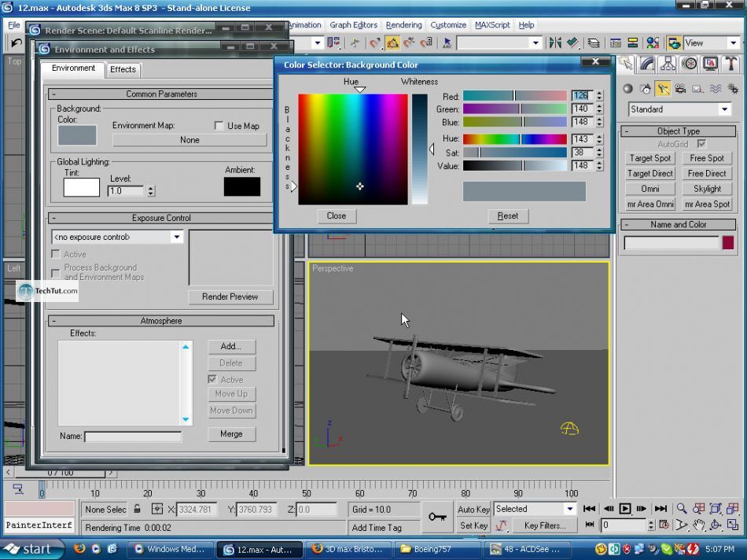Select the Systems gears category icon
Screen dimensions: 747x560
(733, 89)
